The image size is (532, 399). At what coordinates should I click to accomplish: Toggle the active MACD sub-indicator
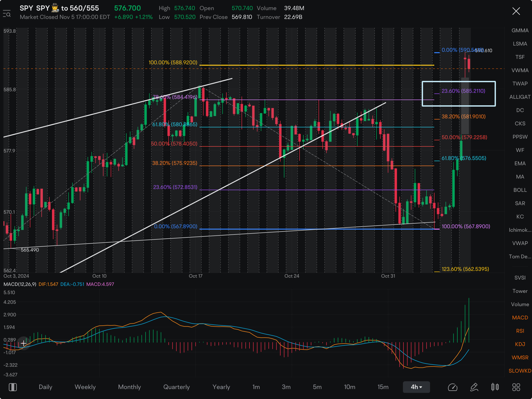(x=520, y=318)
